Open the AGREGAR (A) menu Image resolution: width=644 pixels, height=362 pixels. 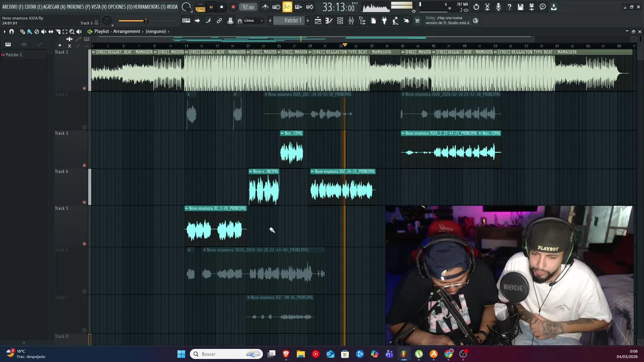tap(55, 7)
